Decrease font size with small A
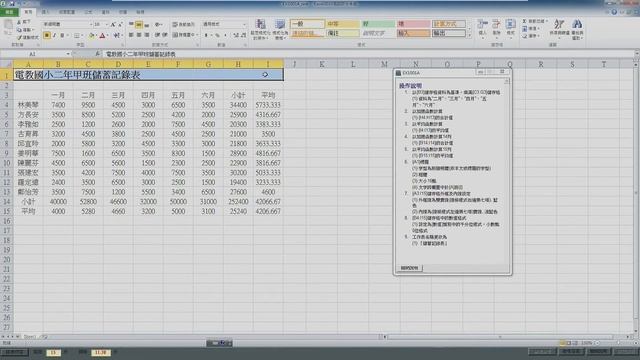640x360 pixels. click(120, 24)
